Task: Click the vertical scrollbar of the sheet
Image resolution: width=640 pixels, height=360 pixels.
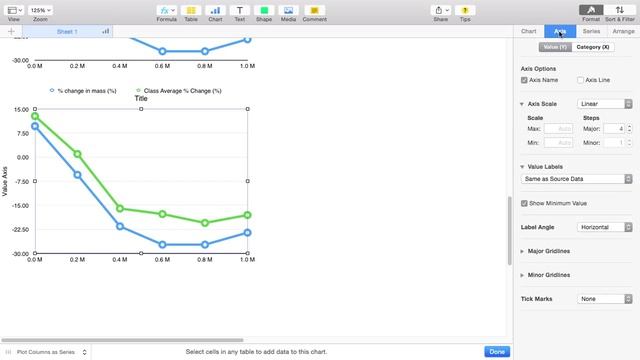Action: click(509, 231)
